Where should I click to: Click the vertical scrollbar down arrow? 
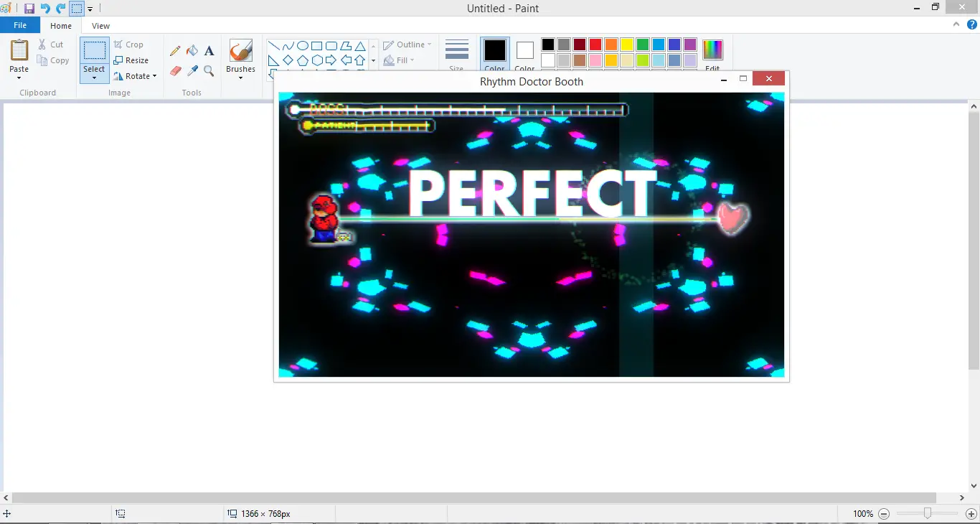coord(974,485)
